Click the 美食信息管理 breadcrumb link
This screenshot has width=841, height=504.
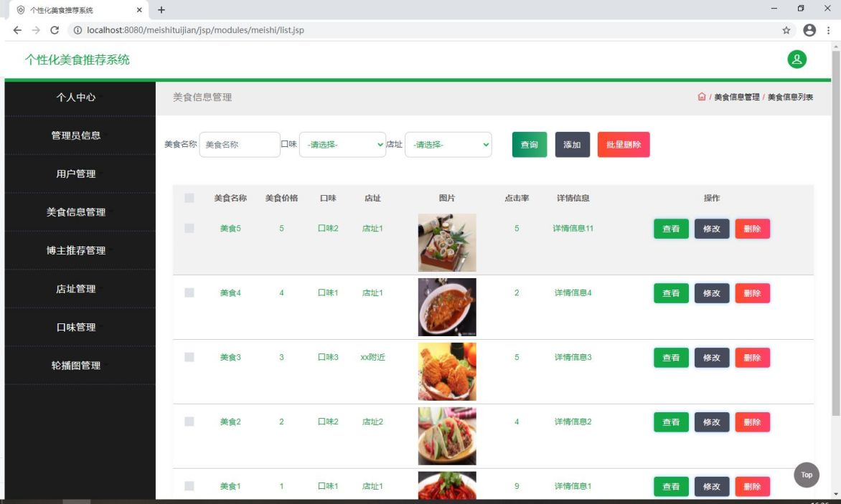point(736,97)
